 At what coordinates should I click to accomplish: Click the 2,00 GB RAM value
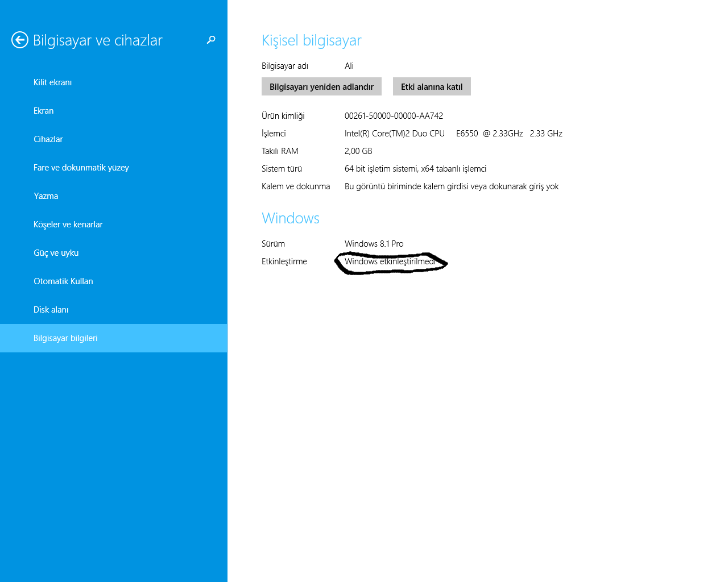tap(358, 151)
